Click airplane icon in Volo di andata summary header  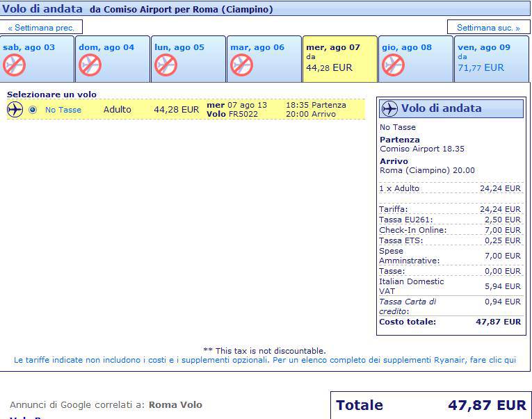[x=389, y=109]
